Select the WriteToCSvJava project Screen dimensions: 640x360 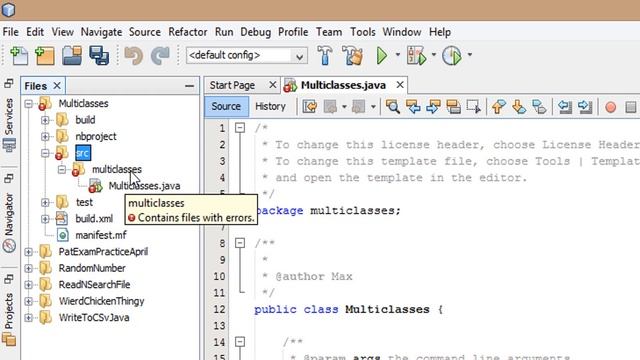coord(94,318)
